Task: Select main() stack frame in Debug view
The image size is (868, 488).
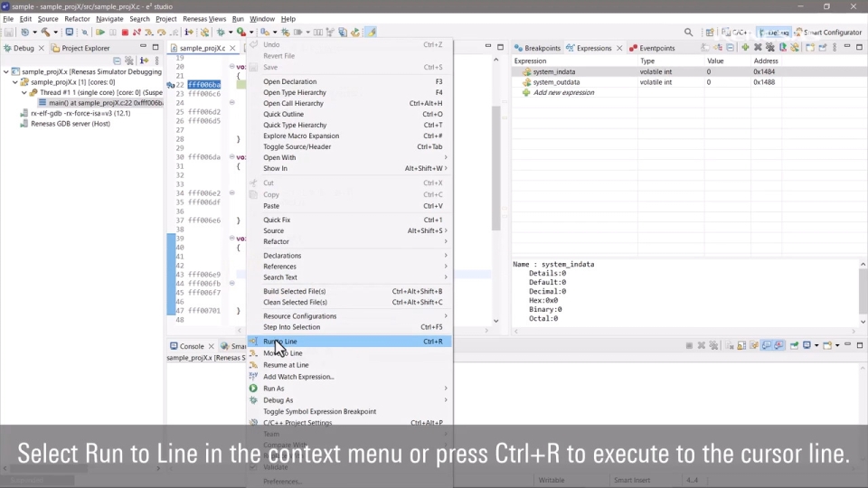Action: tap(100, 103)
